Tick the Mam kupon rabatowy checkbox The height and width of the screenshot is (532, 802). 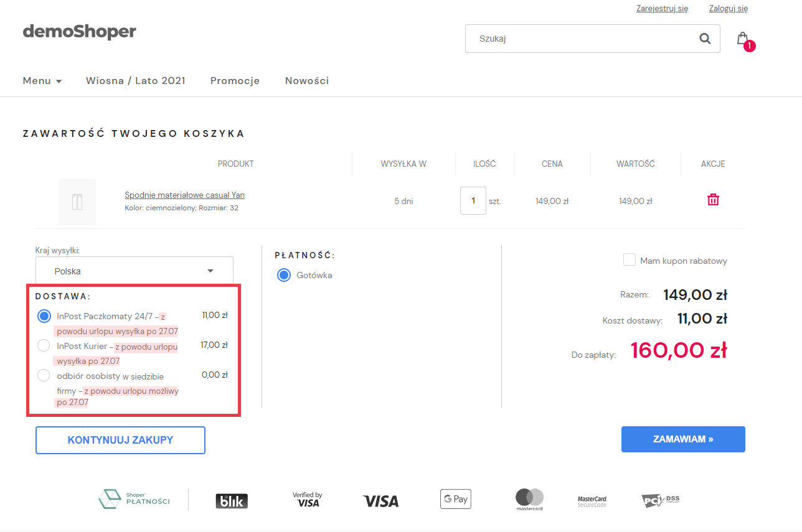point(630,260)
